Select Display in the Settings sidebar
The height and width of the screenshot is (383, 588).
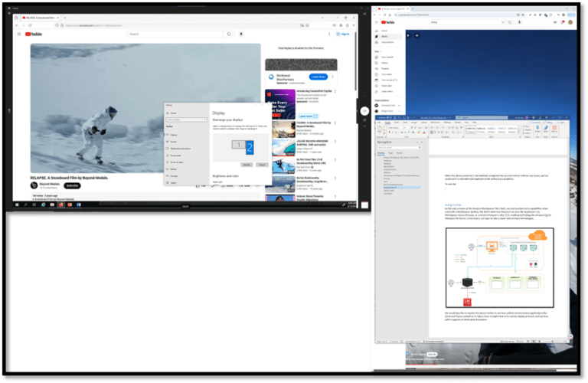(173, 135)
